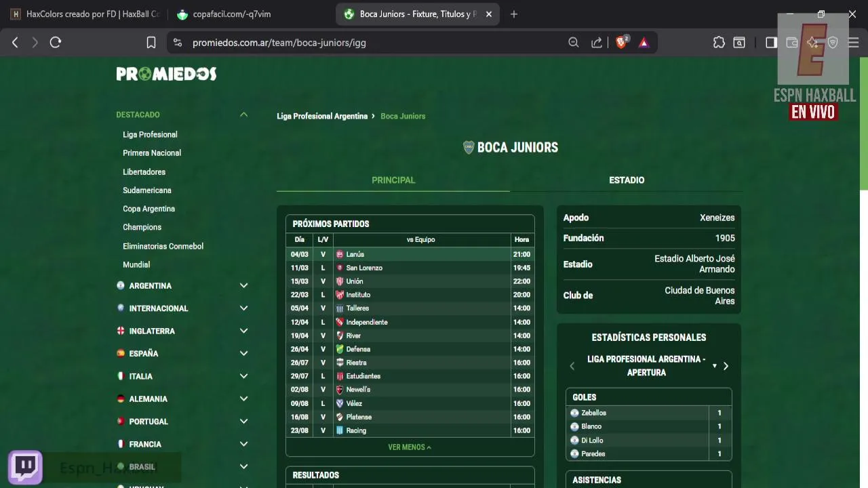Open the zoom magnifier icon in the address bar
868x488 pixels.
(574, 43)
